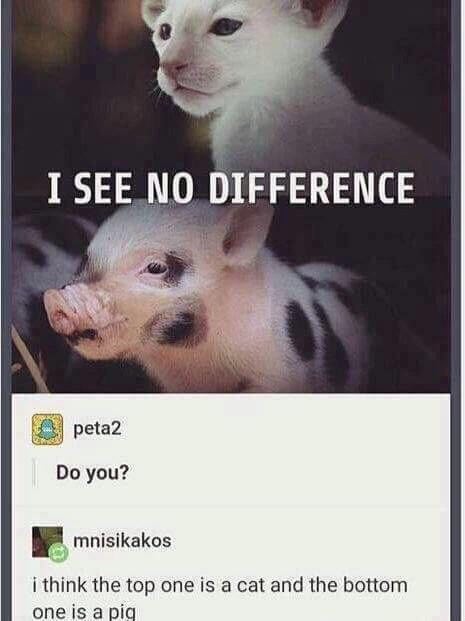465x621 pixels.
Task: Visit the mnisikakos blog username
Action: (x=122, y=541)
